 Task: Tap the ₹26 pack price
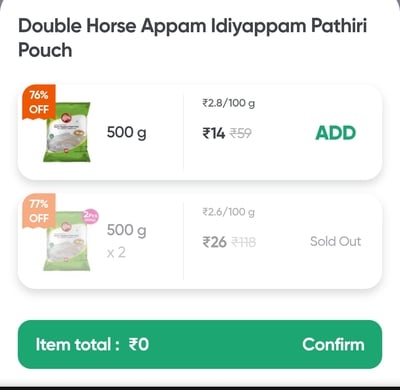[214, 242]
